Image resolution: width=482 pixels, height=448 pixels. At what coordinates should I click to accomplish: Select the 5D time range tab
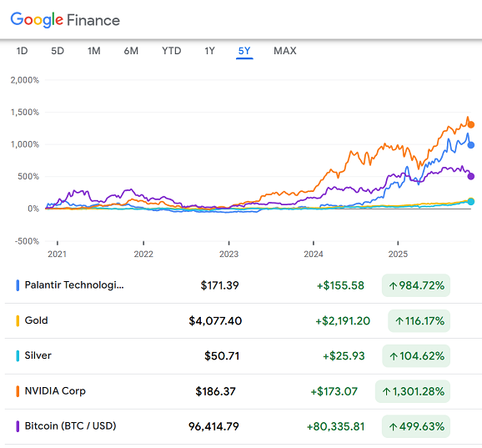[58, 51]
